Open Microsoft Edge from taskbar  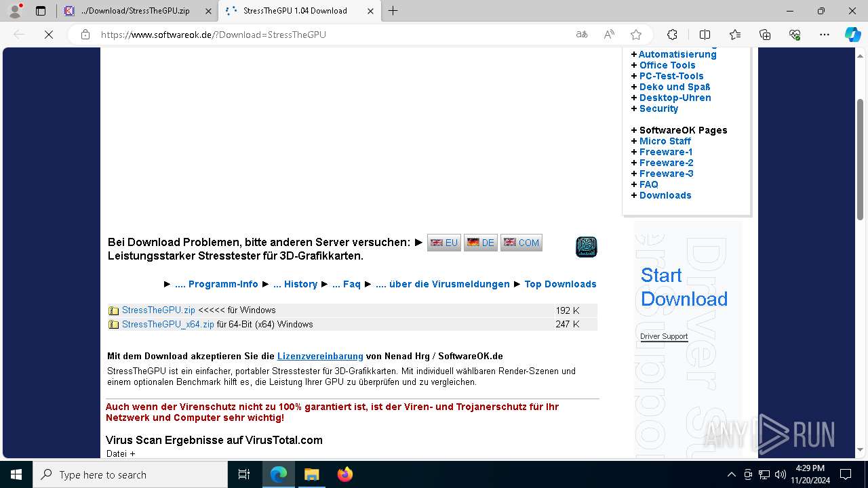279,474
